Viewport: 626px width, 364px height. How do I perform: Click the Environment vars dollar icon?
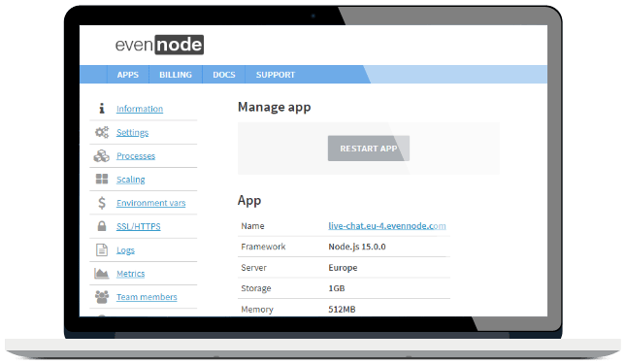coord(102,203)
